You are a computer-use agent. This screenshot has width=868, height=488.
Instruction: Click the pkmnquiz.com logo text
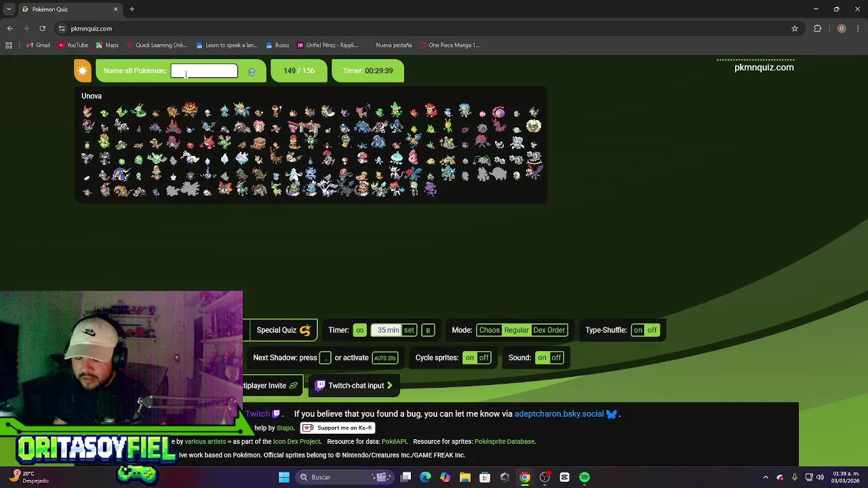tap(764, 67)
